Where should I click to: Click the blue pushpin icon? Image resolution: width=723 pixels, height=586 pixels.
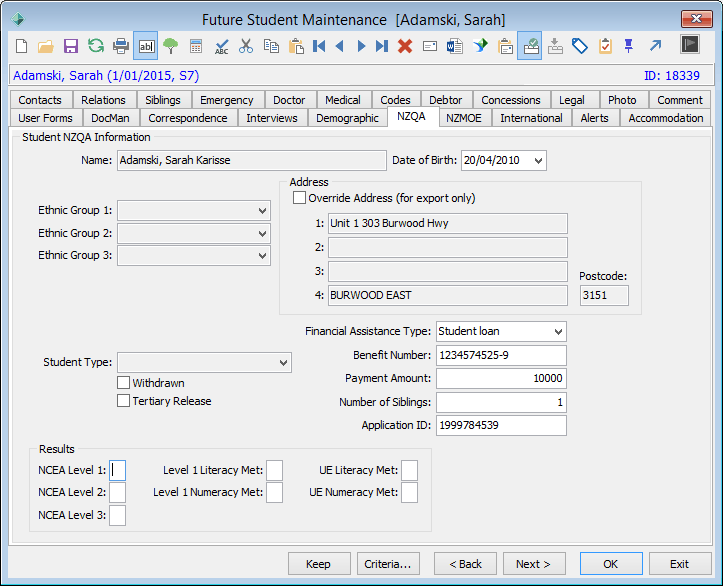coord(628,46)
